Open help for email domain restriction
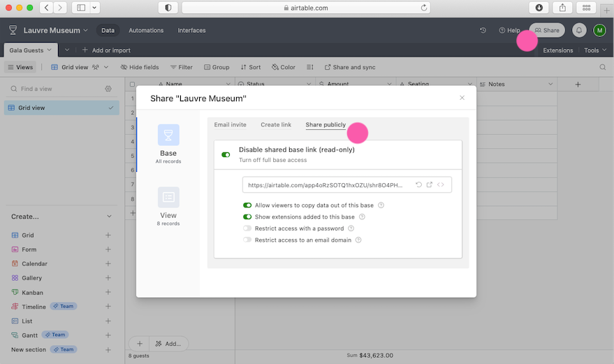Screen dimensions: 614x364 (358, 240)
